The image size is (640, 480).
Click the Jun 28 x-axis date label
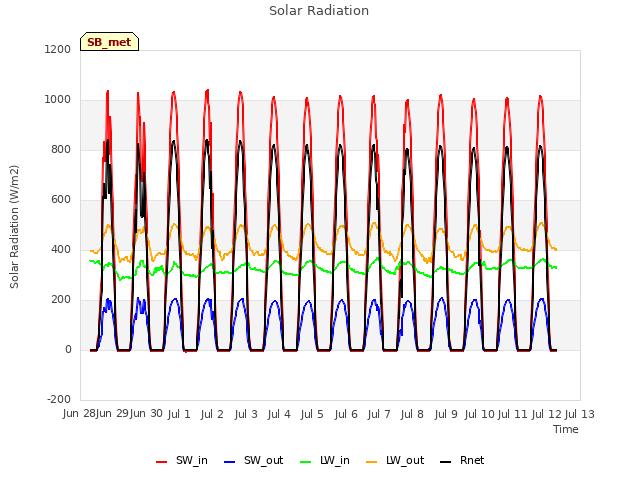coord(79,414)
